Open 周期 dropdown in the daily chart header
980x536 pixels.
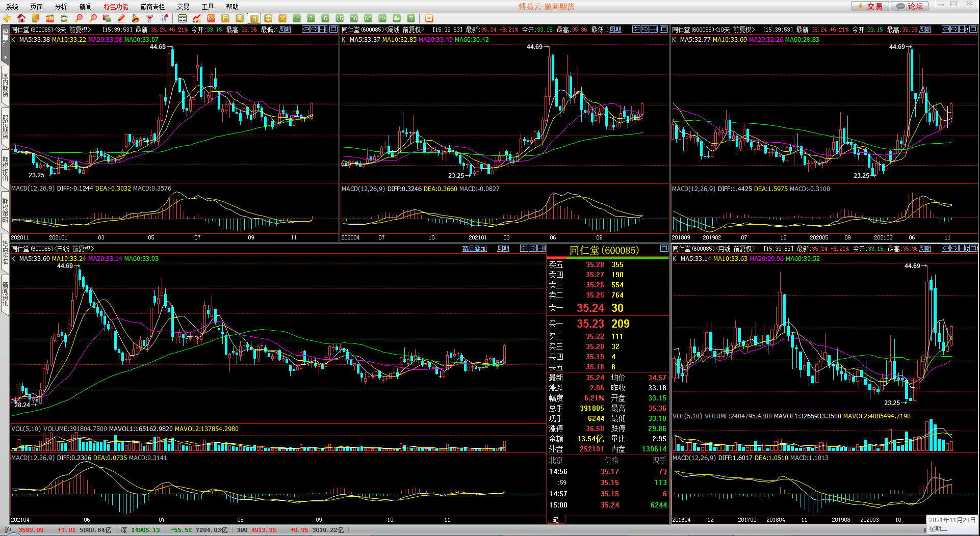[503, 249]
